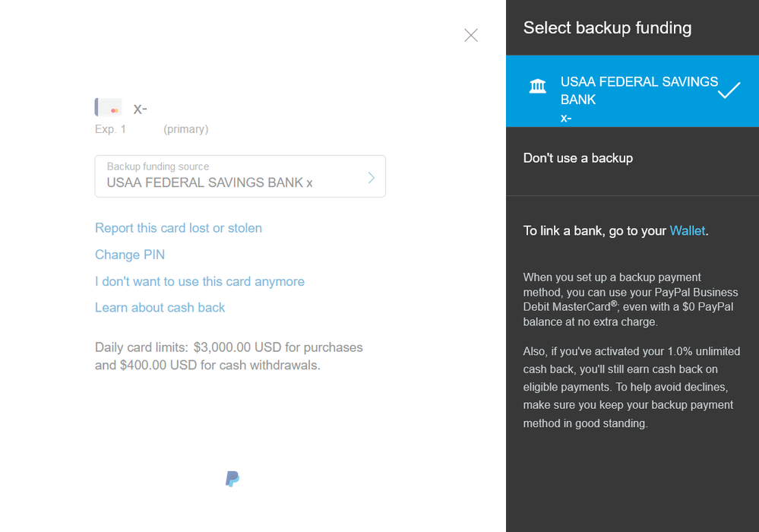Screen dimensions: 759x532
Task: Click the X to close the card details
Action: pos(471,35)
